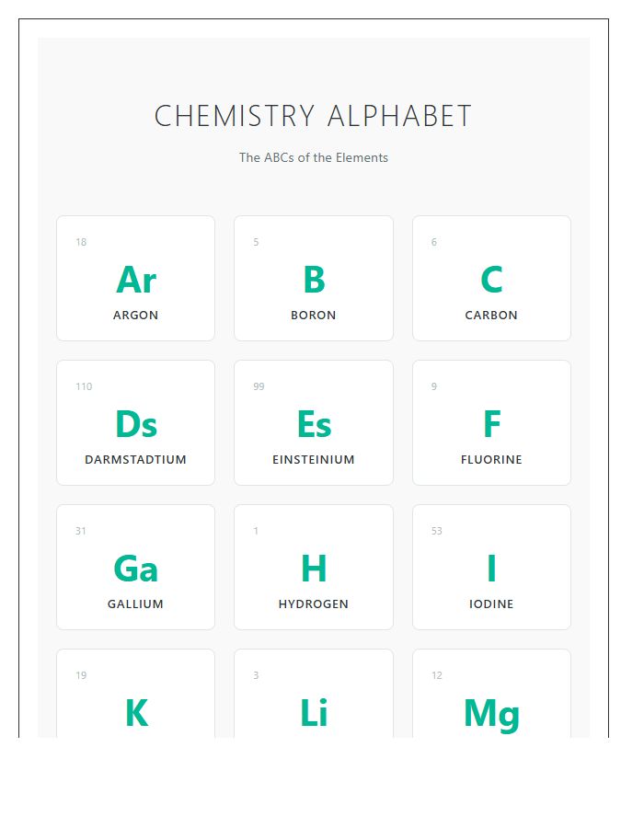The width and height of the screenshot is (644, 828).
Task: Click atomic number 110 on Darmstadtium card
Action: click(84, 386)
